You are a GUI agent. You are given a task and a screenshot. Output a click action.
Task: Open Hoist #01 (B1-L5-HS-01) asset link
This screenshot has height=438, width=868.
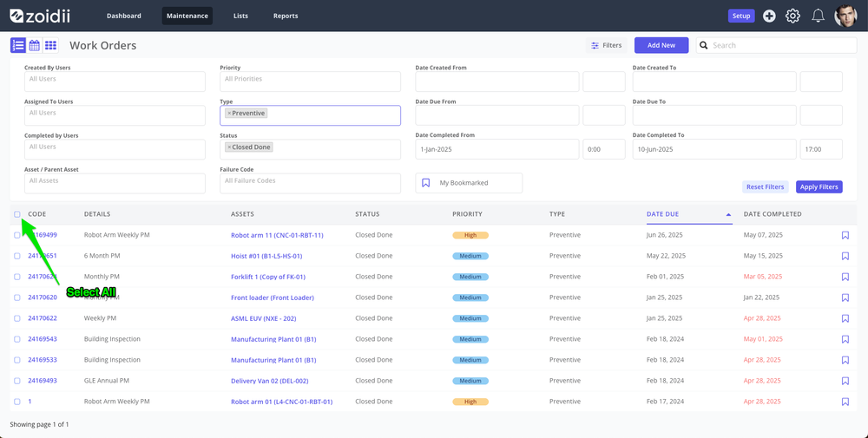click(266, 256)
